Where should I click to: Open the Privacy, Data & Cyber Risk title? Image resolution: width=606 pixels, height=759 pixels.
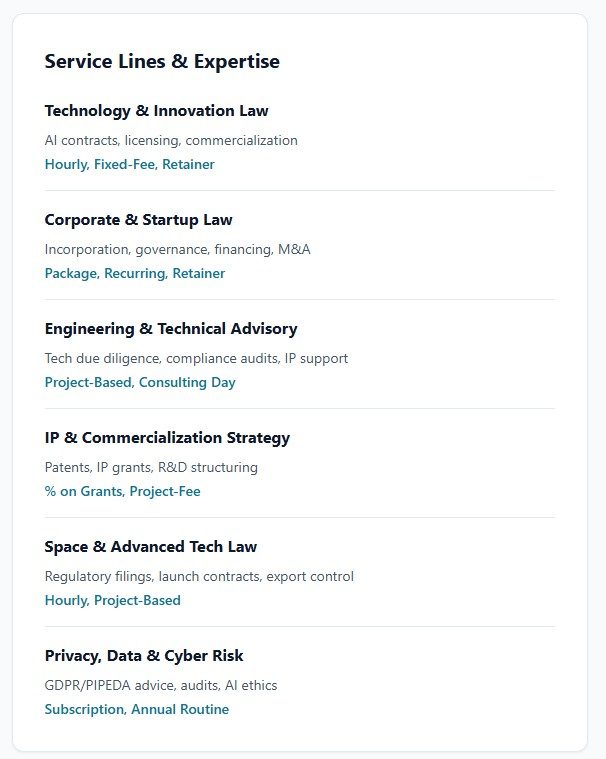point(144,656)
